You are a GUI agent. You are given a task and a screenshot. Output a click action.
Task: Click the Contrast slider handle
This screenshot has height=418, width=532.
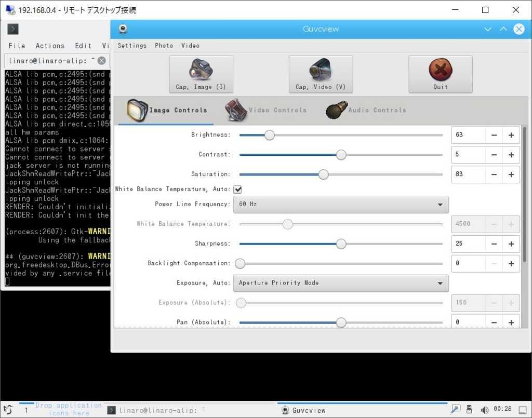[x=341, y=155]
